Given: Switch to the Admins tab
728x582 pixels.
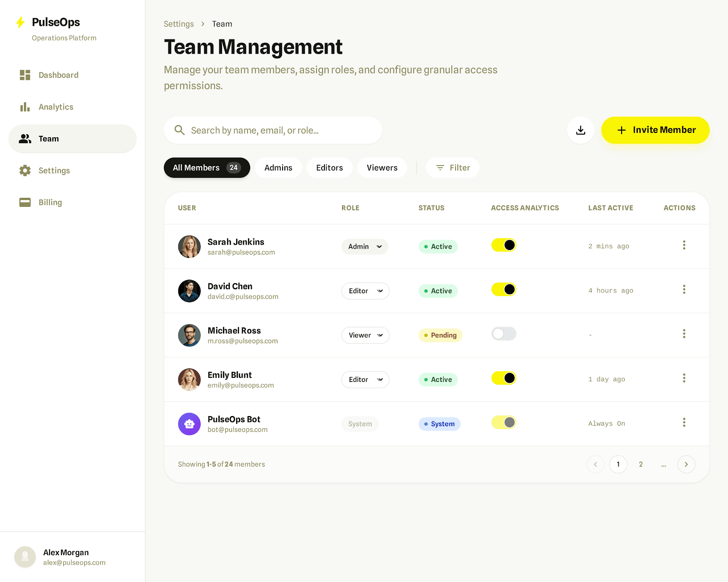Looking at the screenshot, I should point(278,167).
